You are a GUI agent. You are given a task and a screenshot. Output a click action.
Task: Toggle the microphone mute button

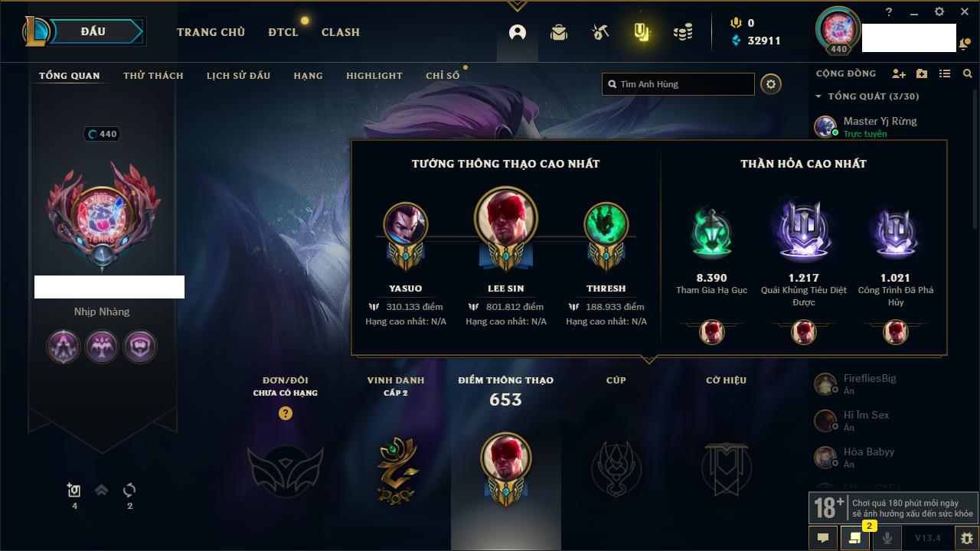click(x=887, y=538)
